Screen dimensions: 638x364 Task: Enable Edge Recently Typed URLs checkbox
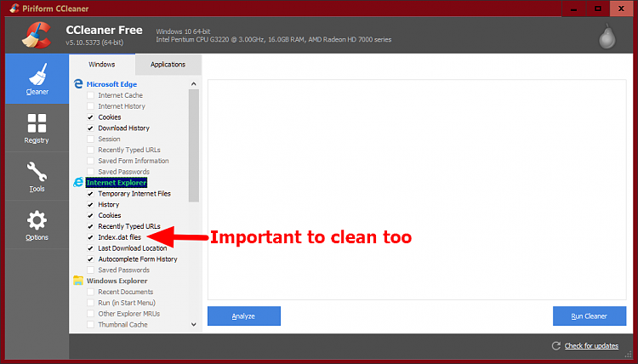[x=90, y=150]
